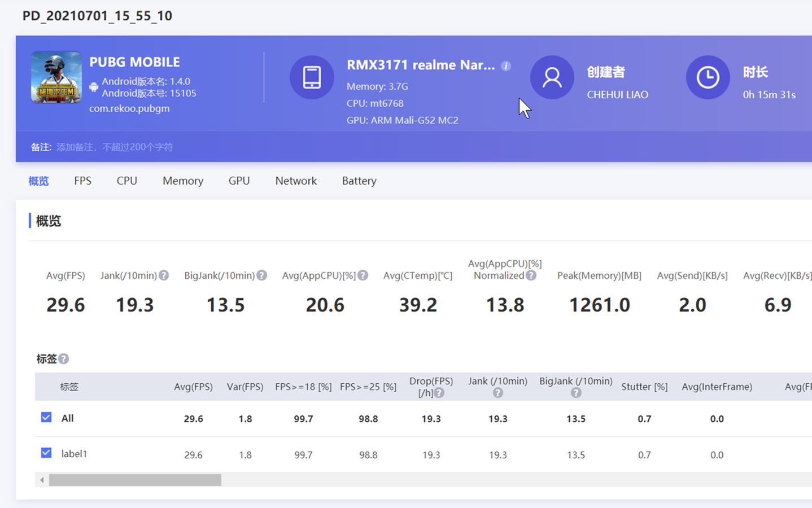Click the duration clock icon
Viewport: 812px width, 508px height.
point(707,77)
